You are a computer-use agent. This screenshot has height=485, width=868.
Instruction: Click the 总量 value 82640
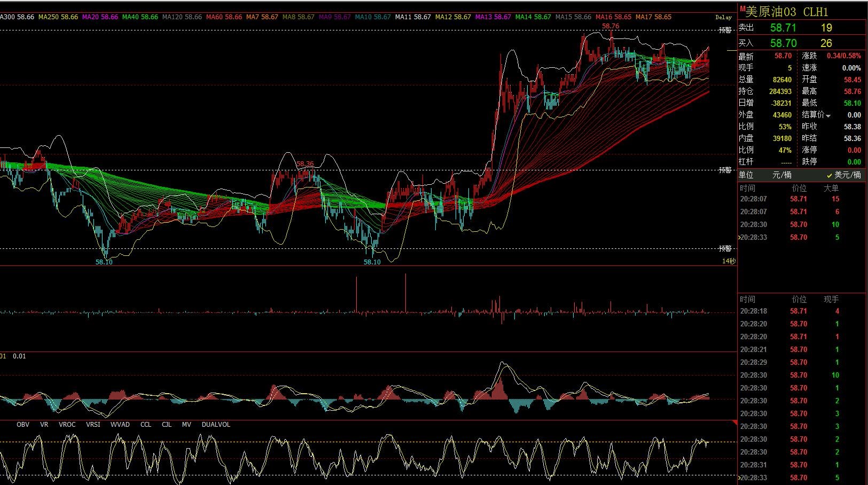783,80
